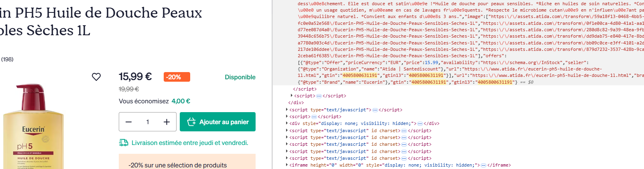This screenshot has height=169, width=644.
Task: Click the heart wishlist icon
Action: tap(96, 77)
